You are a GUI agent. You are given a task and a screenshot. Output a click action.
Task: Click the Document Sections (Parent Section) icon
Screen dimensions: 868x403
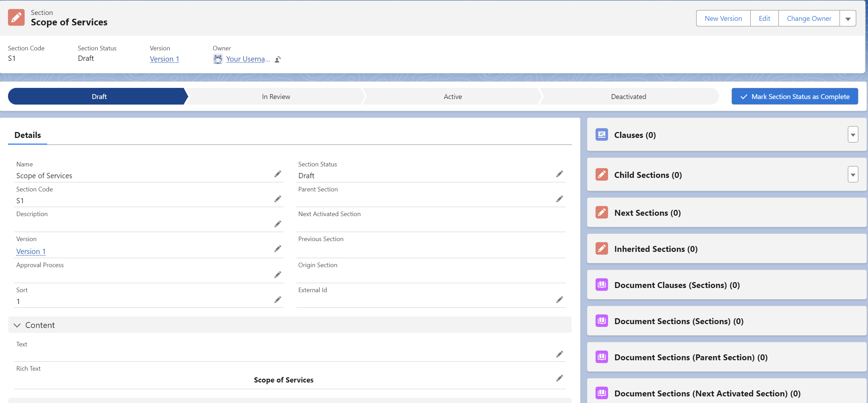[601, 357]
